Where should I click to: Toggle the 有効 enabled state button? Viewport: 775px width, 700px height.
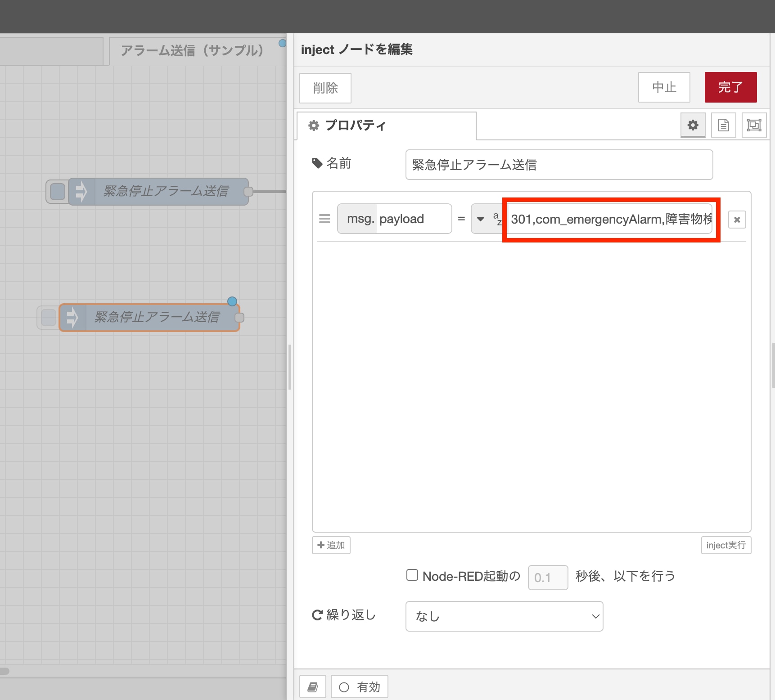pos(359,687)
